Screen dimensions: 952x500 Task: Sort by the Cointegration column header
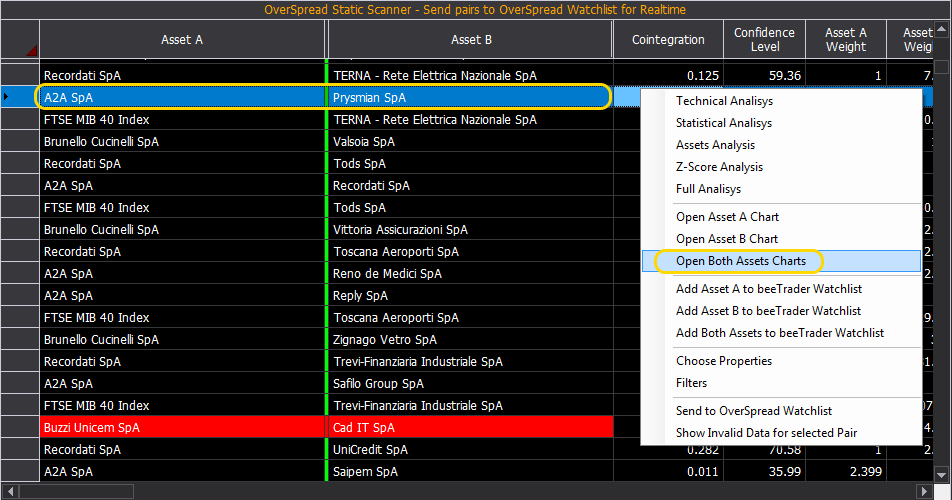pyautogui.click(x=668, y=39)
